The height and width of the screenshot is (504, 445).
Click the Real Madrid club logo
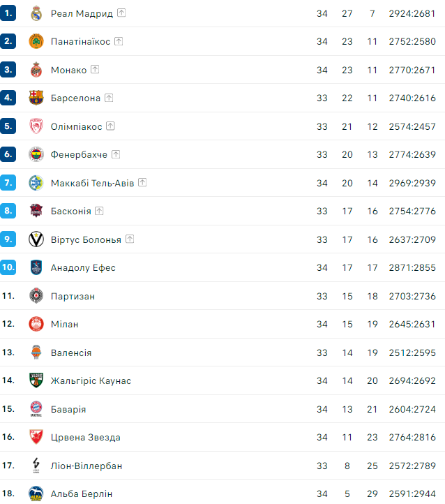[36, 13]
